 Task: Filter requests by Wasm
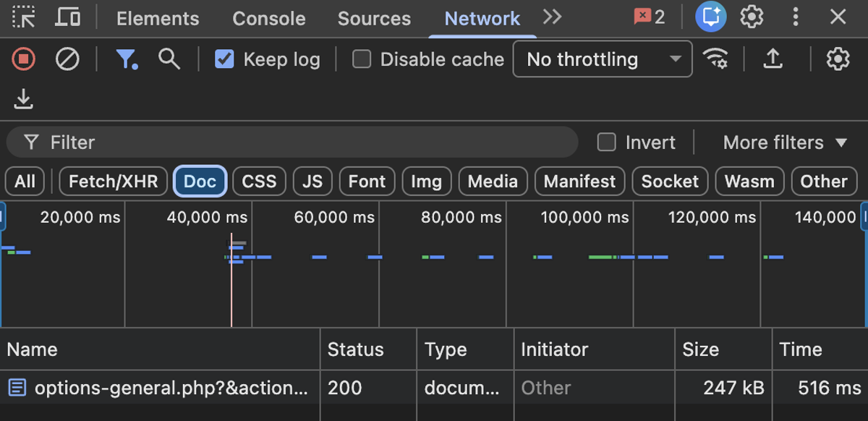click(x=749, y=182)
